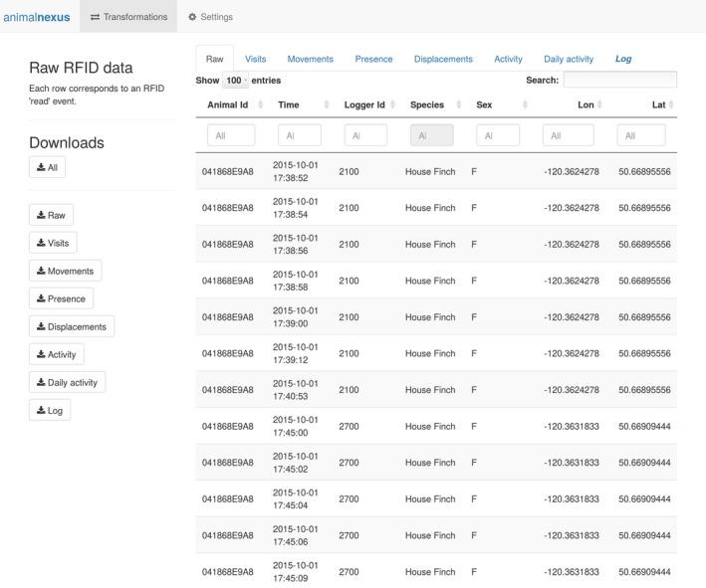Image resolution: width=706 pixels, height=588 pixels.
Task: Click the Search input box
Action: tap(619, 80)
